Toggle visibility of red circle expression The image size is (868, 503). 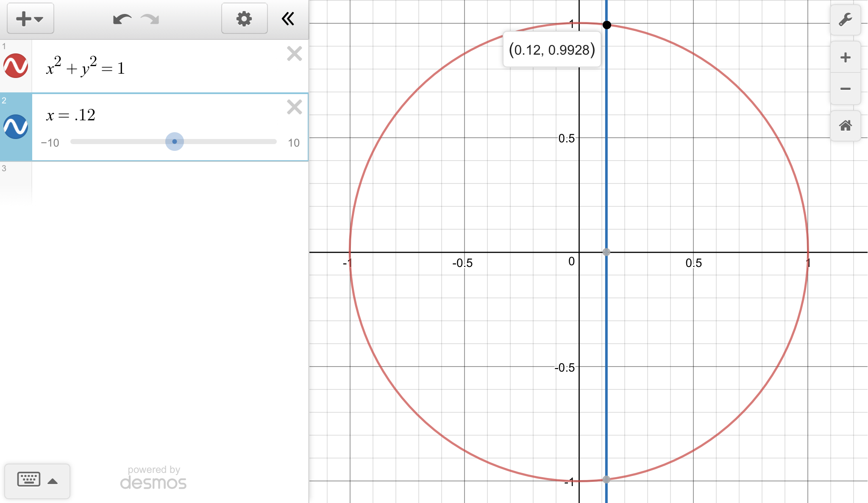point(16,66)
